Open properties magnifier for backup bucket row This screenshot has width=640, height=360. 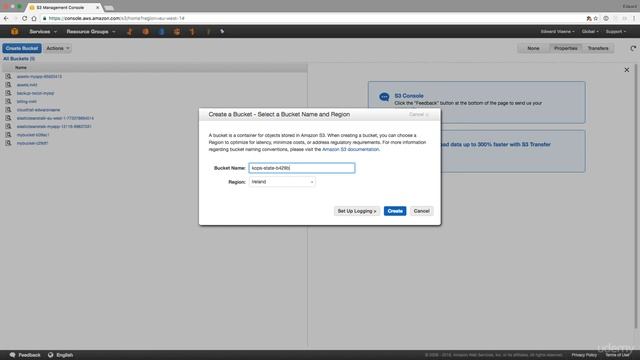pos(8,93)
